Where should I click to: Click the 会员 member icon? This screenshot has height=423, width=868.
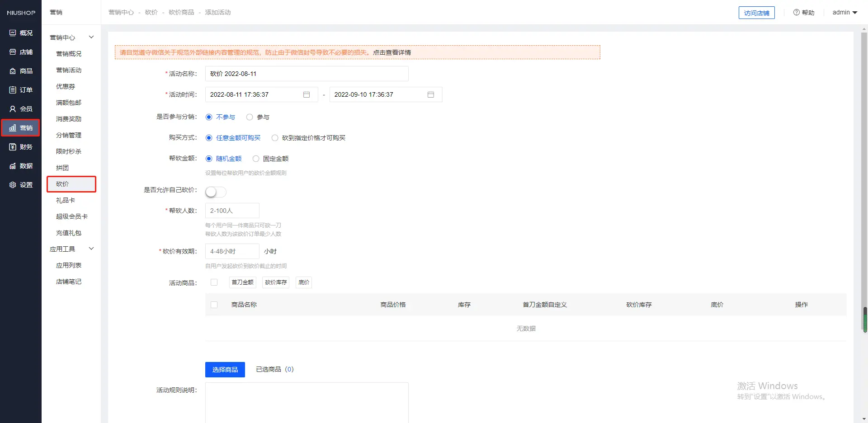[13, 109]
